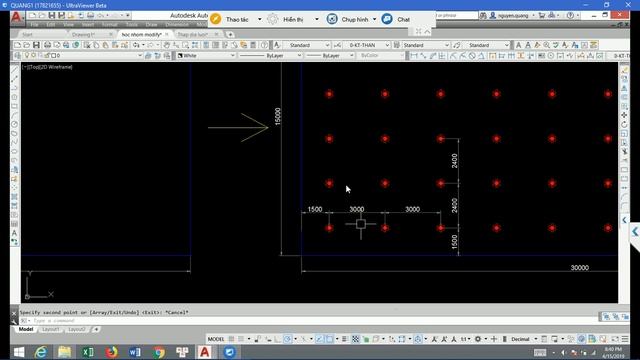Click the Windows Start button
The height and width of the screenshot is (360, 640).
click(18, 352)
